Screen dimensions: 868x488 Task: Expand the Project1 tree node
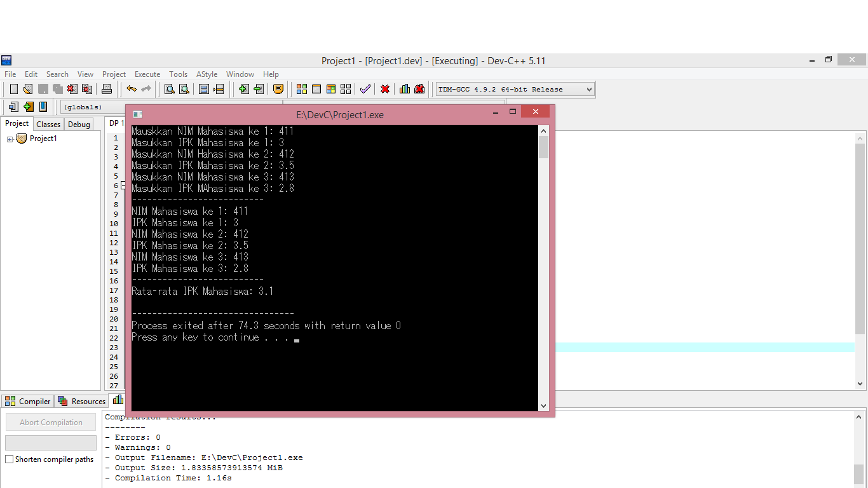[10, 139]
